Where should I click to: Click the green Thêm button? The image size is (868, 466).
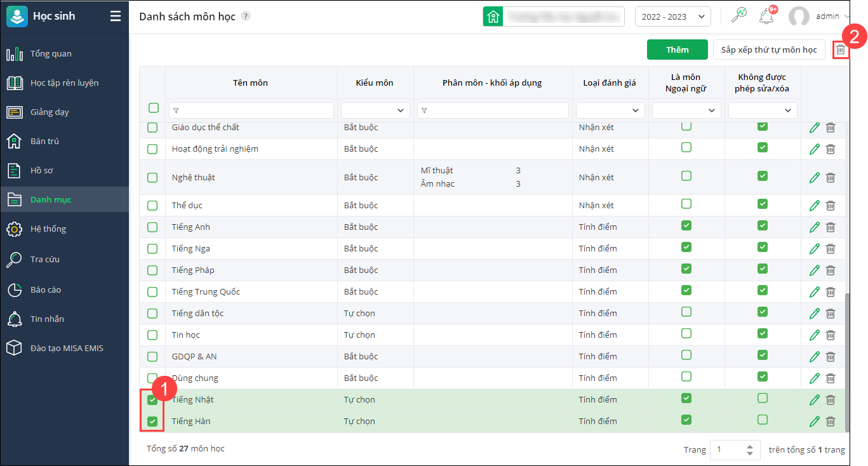tap(677, 50)
